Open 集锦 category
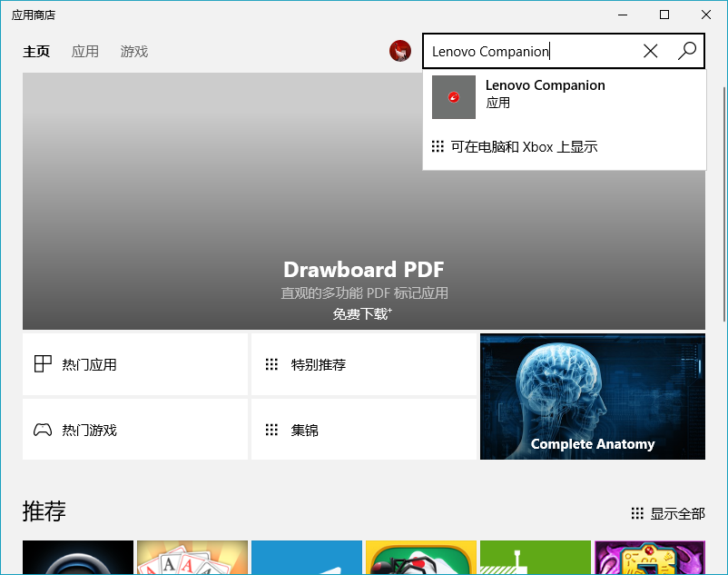The image size is (728, 575). tap(363, 430)
